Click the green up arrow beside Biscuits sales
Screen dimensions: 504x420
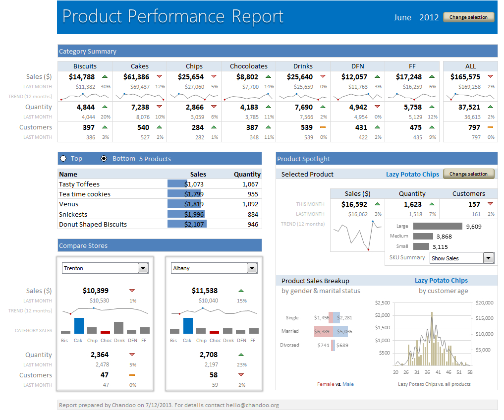pos(105,77)
